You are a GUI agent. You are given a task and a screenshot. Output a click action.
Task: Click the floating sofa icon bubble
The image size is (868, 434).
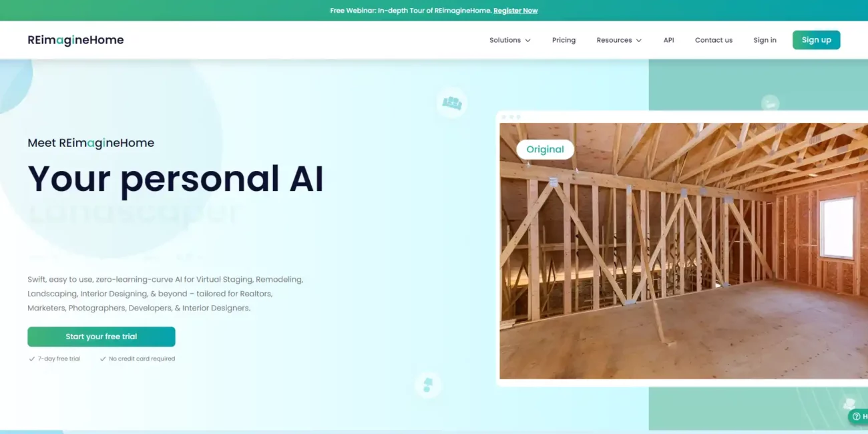coord(452,103)
